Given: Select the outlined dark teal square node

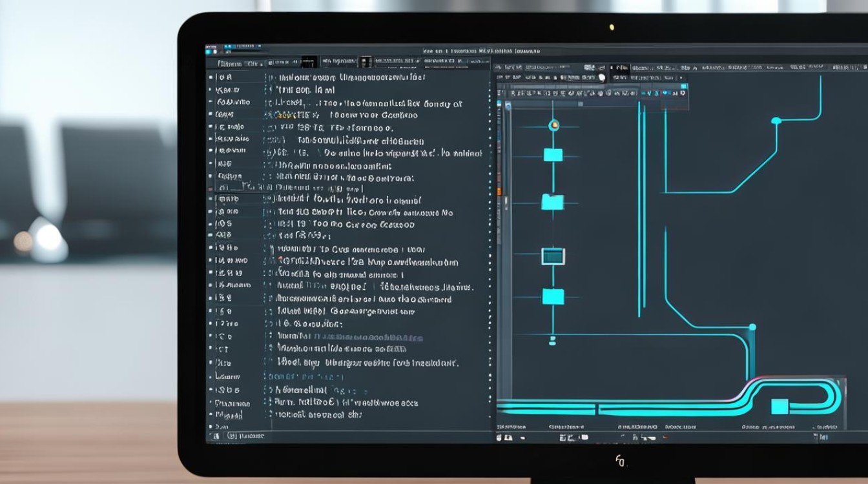Looking at the screenshot, I should coord(553,257).
